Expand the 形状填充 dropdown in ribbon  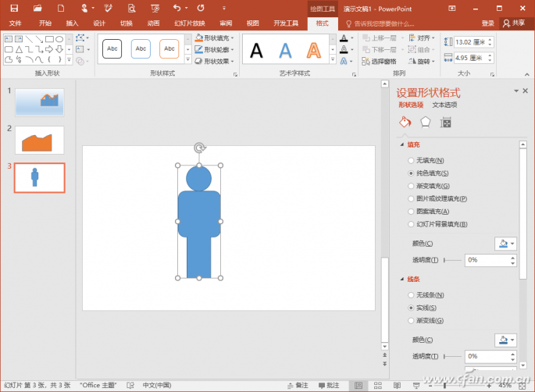pyautogui.click(x=234, y=37)
